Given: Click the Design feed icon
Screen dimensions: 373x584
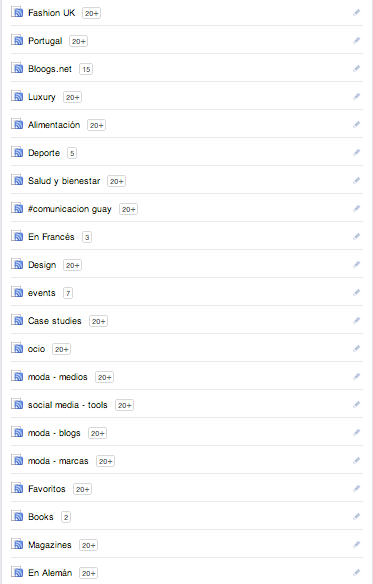Looking at the screenshot, I should tap(17, 264).
